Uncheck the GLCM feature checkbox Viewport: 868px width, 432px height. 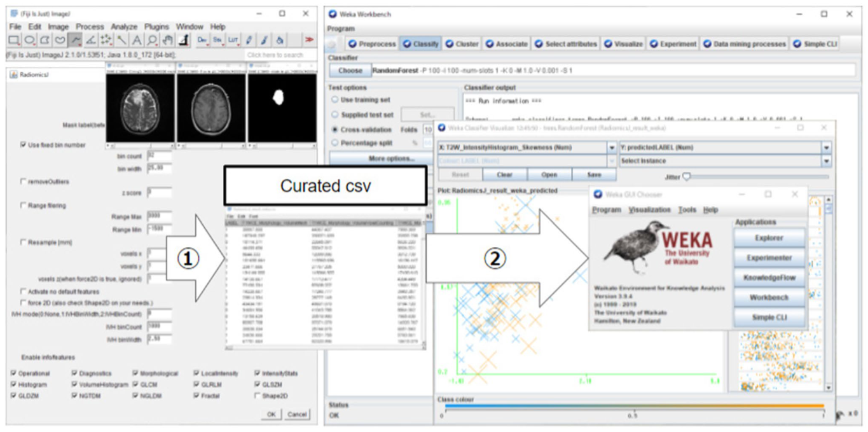point(136,384)
